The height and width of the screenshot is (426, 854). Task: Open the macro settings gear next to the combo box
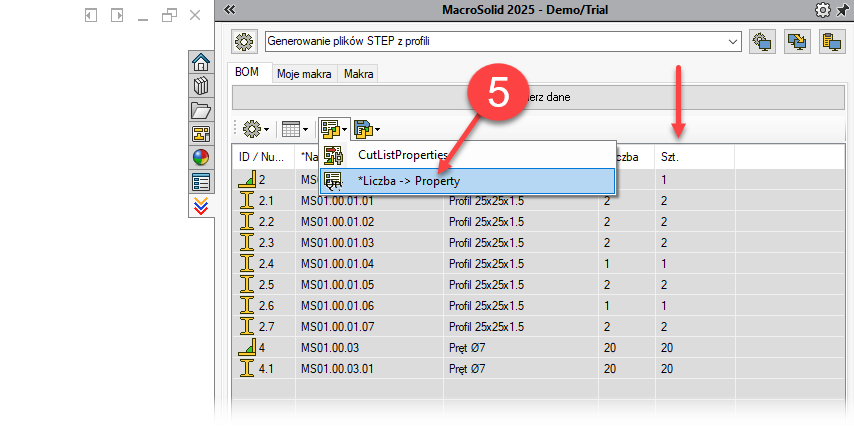pyautogui.click(x=243, y=41)
